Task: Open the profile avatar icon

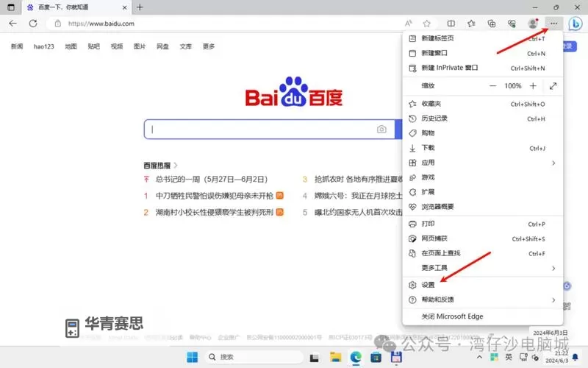Action: tap(532, 24)
